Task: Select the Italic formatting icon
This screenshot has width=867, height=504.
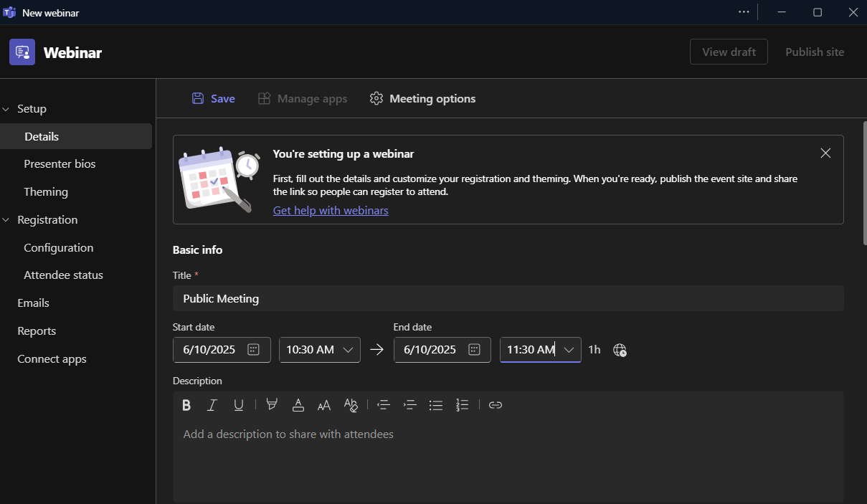Action: (x=212, y=405)
